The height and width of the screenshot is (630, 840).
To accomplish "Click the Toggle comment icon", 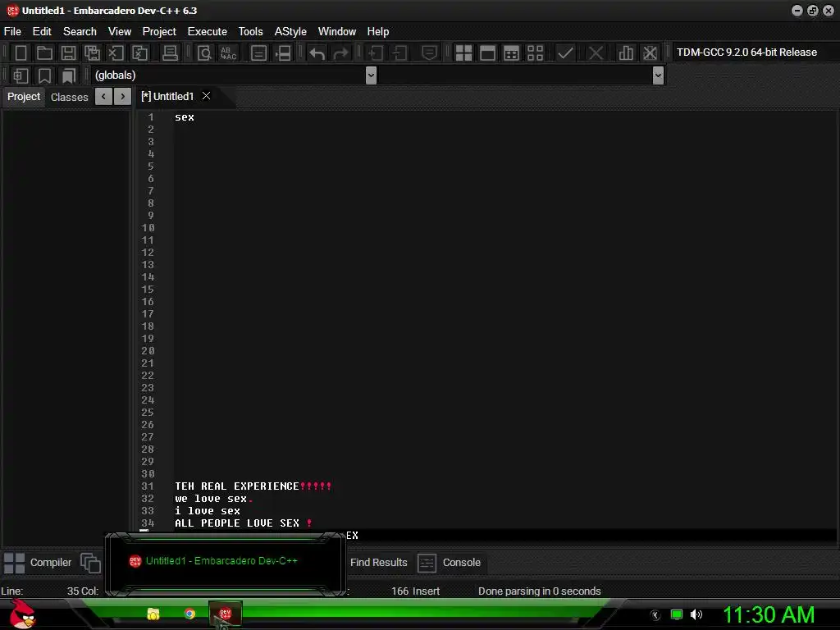I will click(x=429, y=53).
